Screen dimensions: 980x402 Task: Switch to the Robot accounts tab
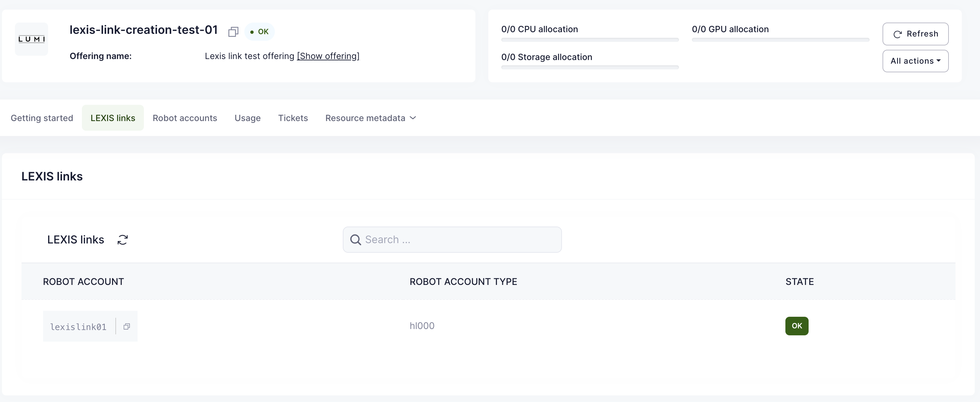coord(185,118)
